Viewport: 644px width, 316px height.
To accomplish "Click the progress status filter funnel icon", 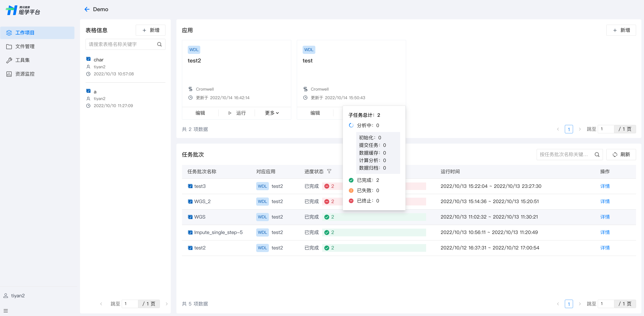I will click(329, 171).
